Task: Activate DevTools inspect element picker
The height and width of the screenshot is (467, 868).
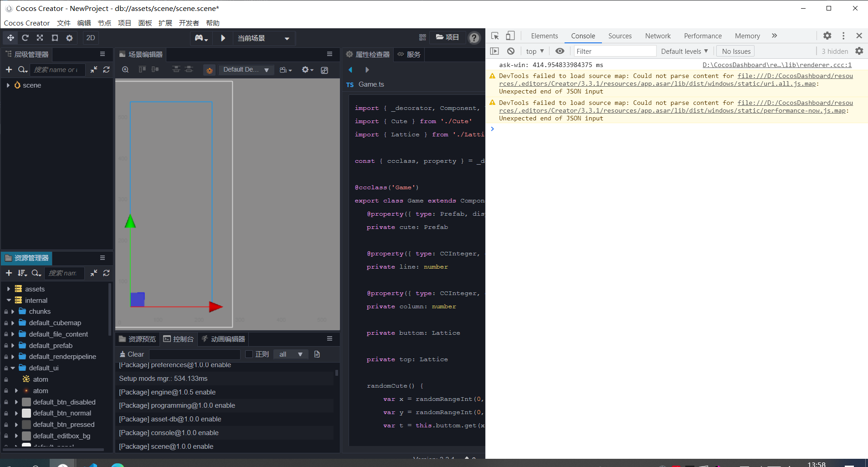Action: tap(495, 36)
